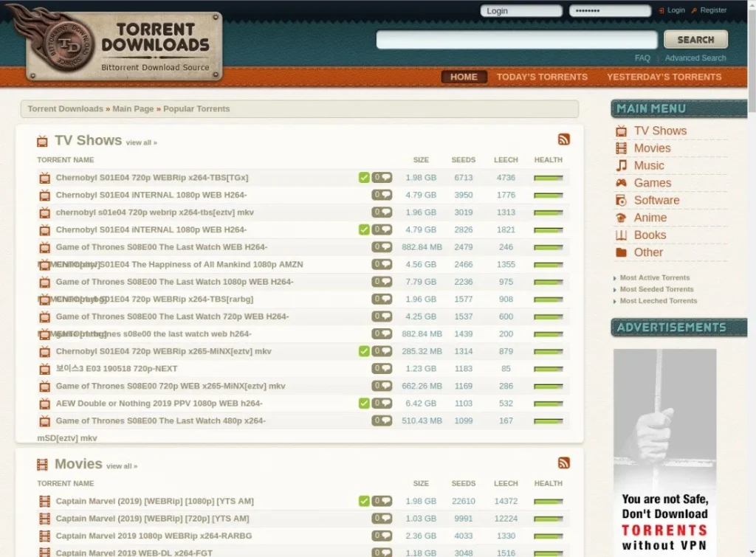756x557 pixels.
Task: Click verified checkmark on Chernobyl x265-MiNX row
Action: 364,351
